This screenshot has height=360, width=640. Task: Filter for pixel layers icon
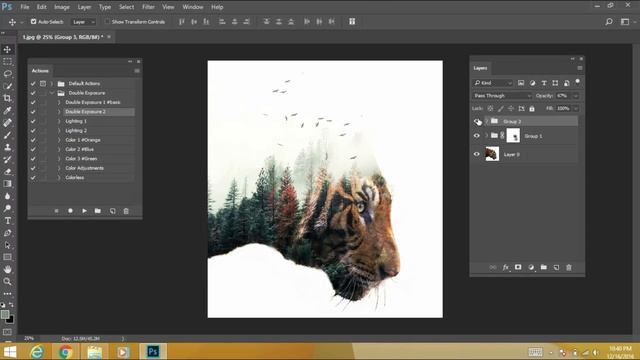(x=521, y=83)
